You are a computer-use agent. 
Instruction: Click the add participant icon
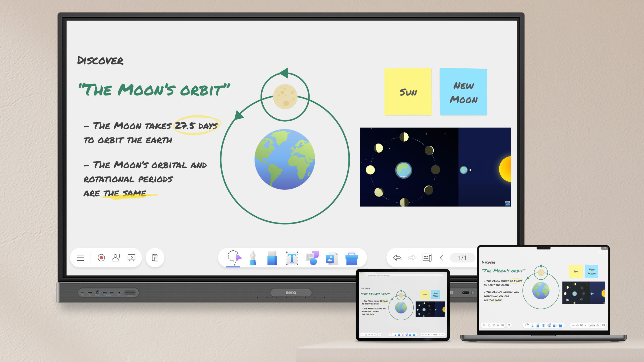pos(116,258)
